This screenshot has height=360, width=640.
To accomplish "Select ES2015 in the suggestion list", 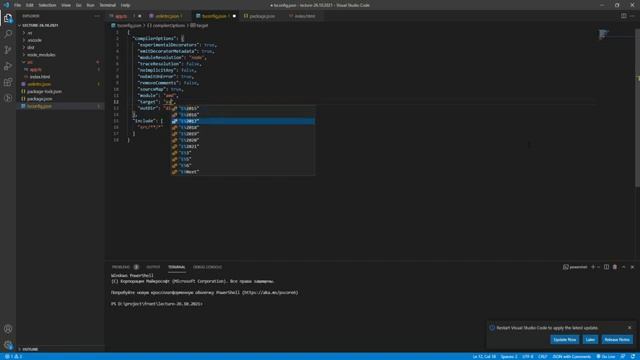I will pos(243,109).
